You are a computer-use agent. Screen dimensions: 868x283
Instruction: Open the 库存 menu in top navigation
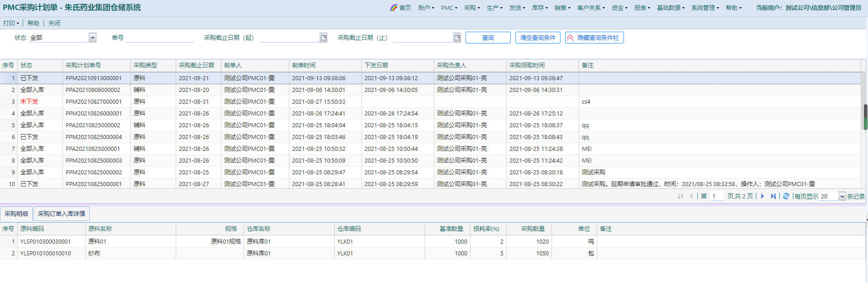point(540,8)
